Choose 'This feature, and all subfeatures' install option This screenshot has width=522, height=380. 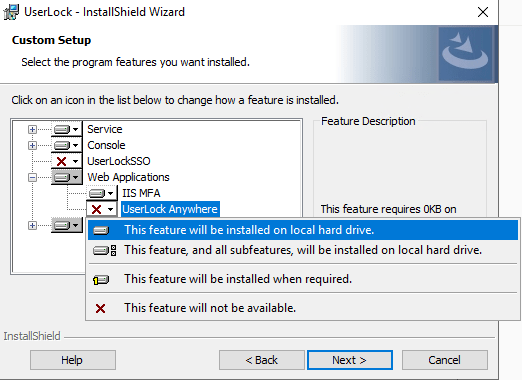(303, 250)
